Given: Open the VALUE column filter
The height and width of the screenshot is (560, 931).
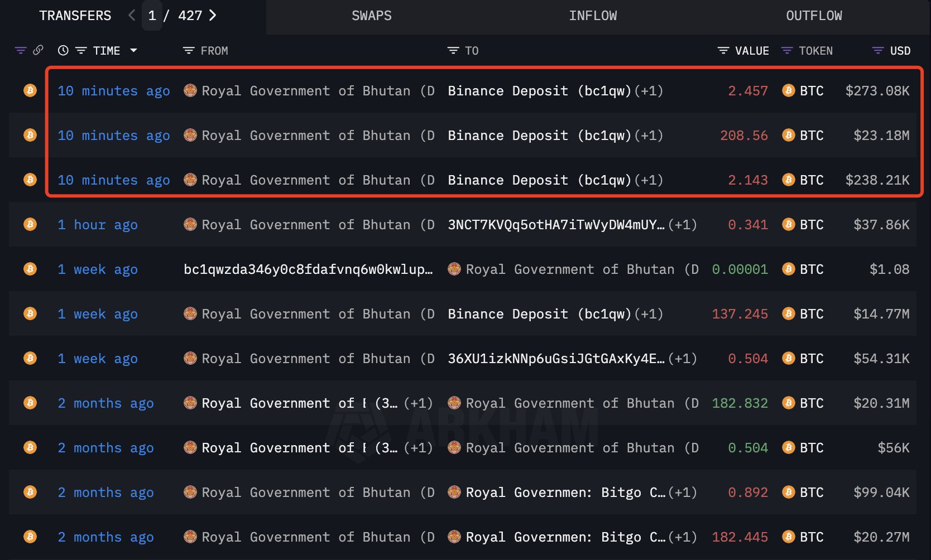Looking at the screenshot, I should click(x=723, y=51).
